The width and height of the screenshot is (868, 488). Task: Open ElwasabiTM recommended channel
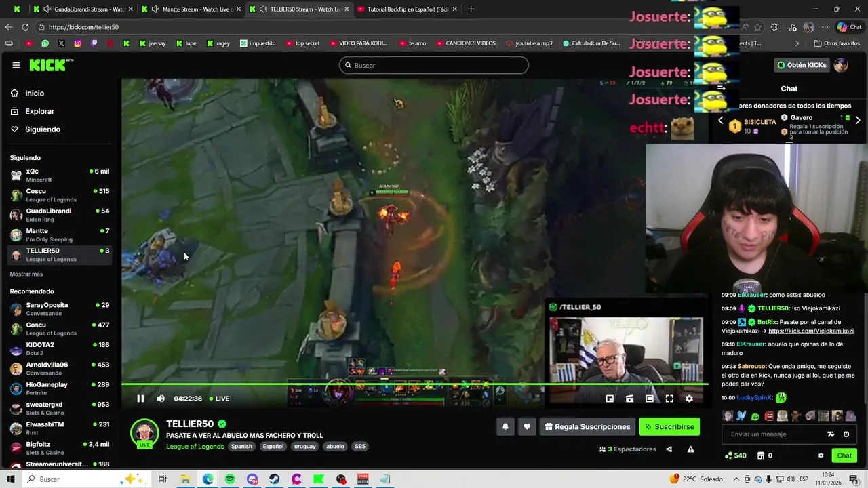[60, 428]
